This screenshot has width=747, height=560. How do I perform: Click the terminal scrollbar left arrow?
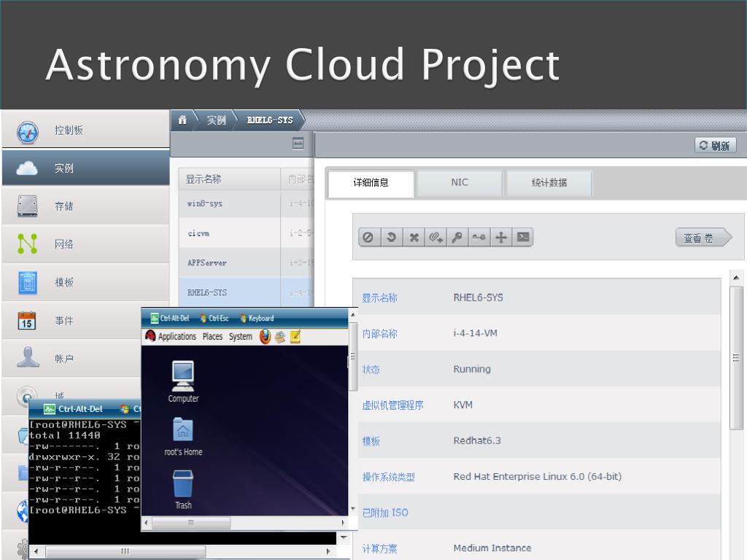point(36,551)
